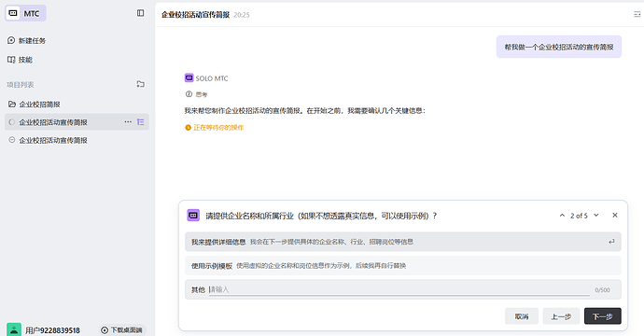Open the settings icon at top right
The width and height of the screenshot is (644, 336).
(x=637, y=14)
